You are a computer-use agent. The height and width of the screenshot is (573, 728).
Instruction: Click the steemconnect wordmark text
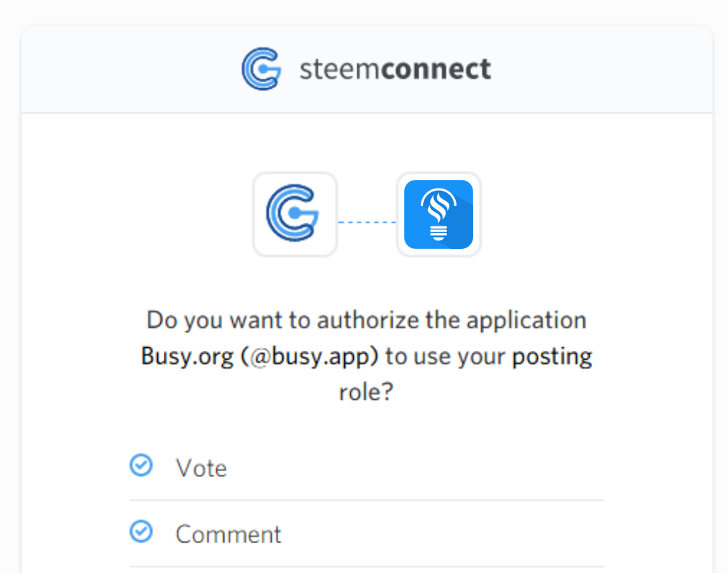tap(395, 69)
